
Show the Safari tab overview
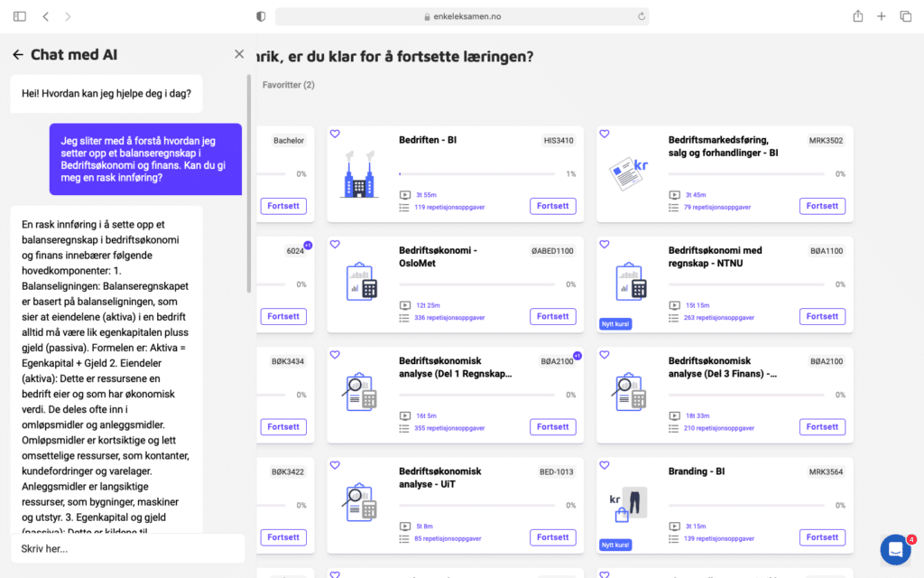tap(905, 16)
